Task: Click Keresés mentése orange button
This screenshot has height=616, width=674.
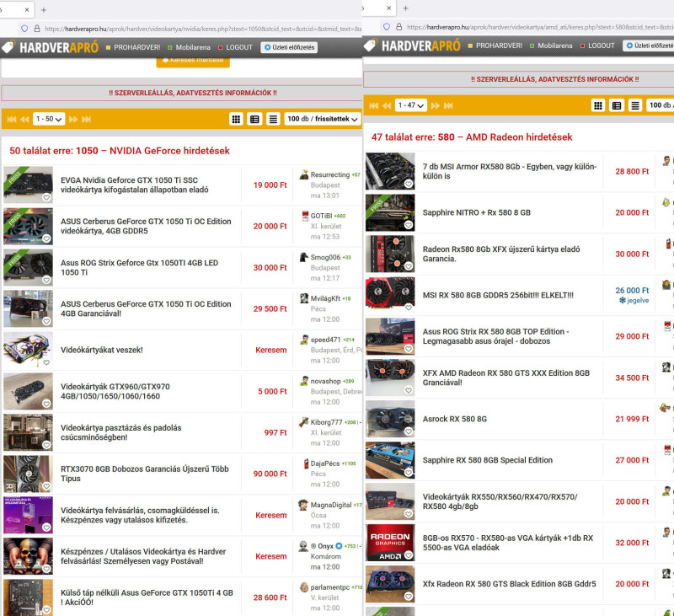Action: 193,61
